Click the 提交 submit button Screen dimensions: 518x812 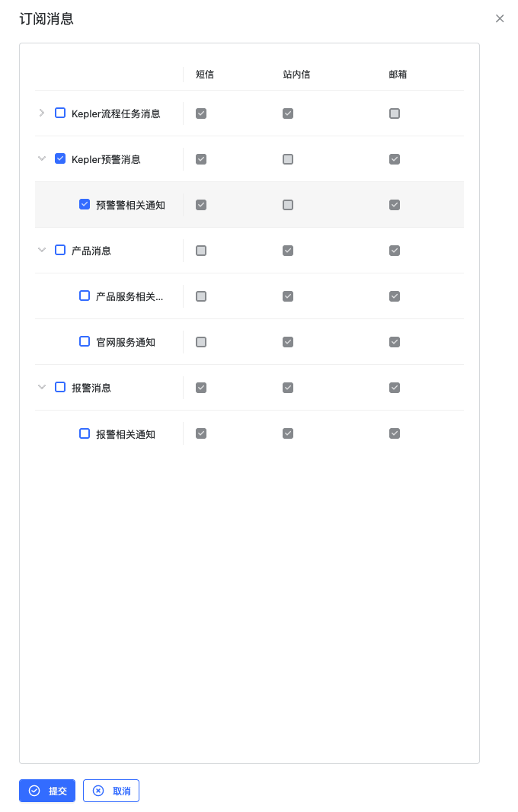(47, 791)
